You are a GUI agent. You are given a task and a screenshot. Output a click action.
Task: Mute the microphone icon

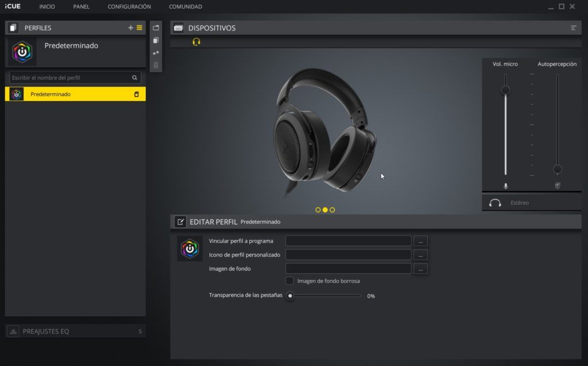[x=505, y=186]
